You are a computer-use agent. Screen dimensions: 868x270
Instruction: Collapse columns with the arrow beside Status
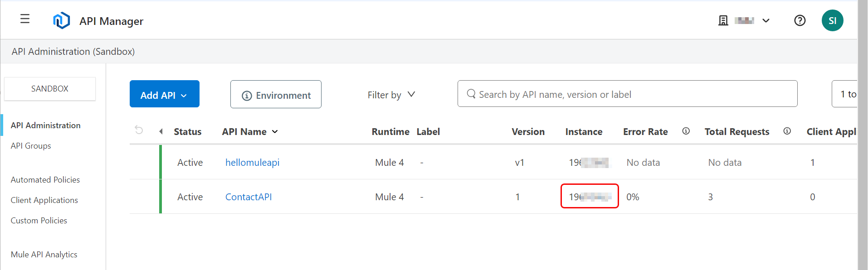161,131
